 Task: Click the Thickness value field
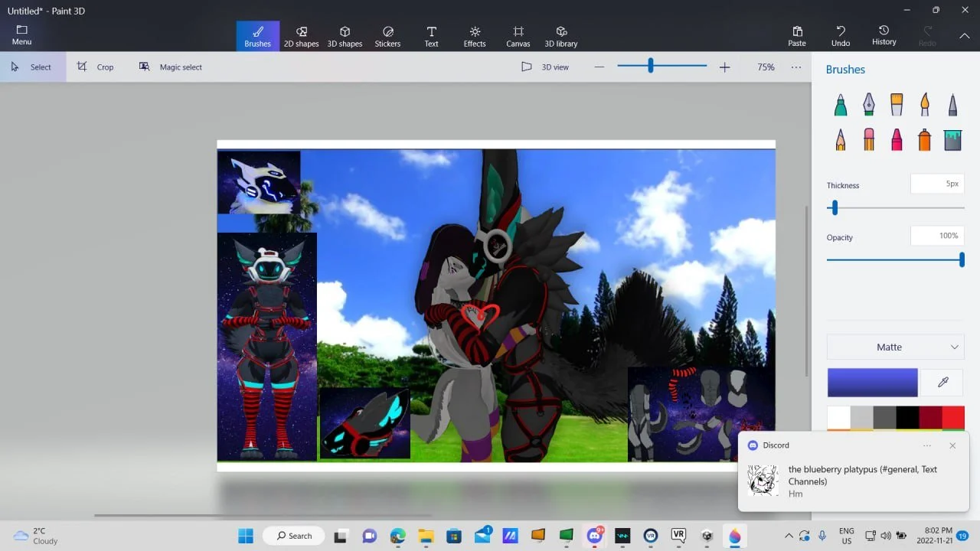(x=937, y=184)
